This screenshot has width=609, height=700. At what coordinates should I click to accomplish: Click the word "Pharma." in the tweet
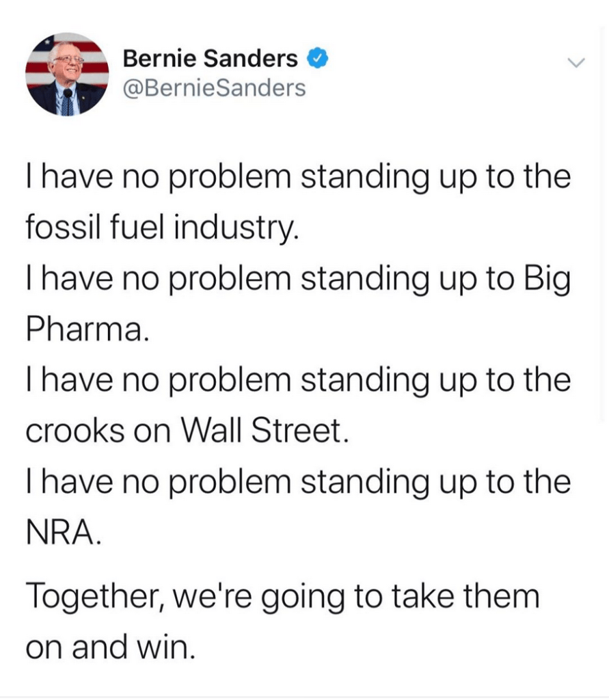click(85, 331)
